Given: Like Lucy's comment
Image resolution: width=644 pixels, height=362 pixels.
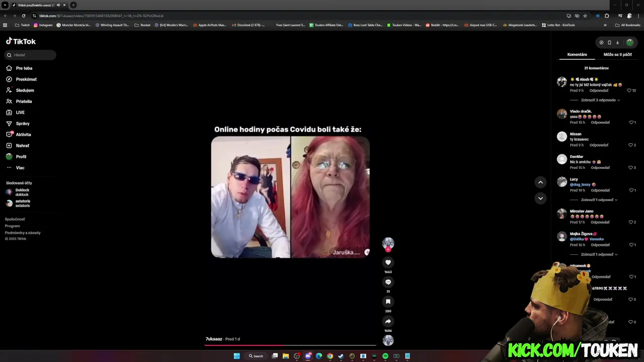Looking at the screenshot, I should click(631, 190).
